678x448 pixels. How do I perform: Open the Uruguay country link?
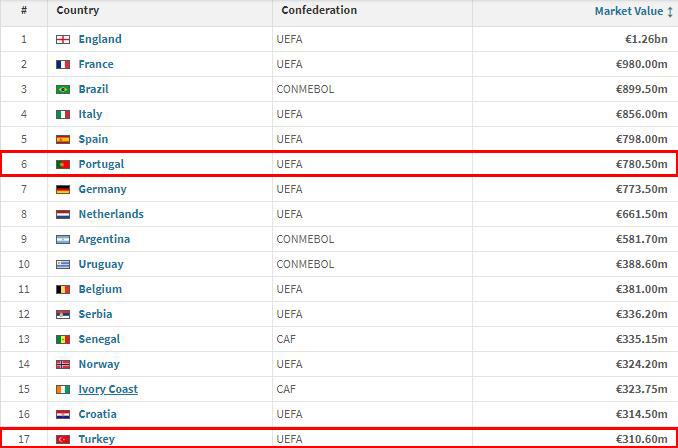coord(101,265)
